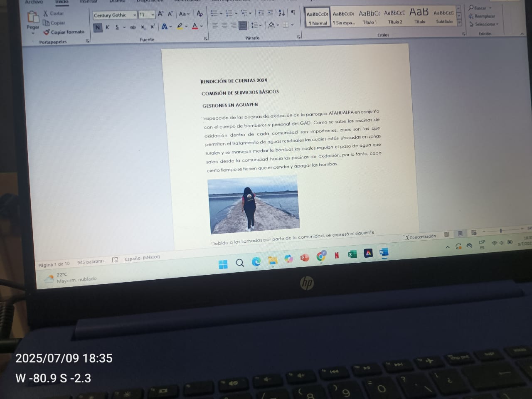Toggle bold (N) formatting
The width and height of the screenshot is (532, 399).
tap(97, 27)
